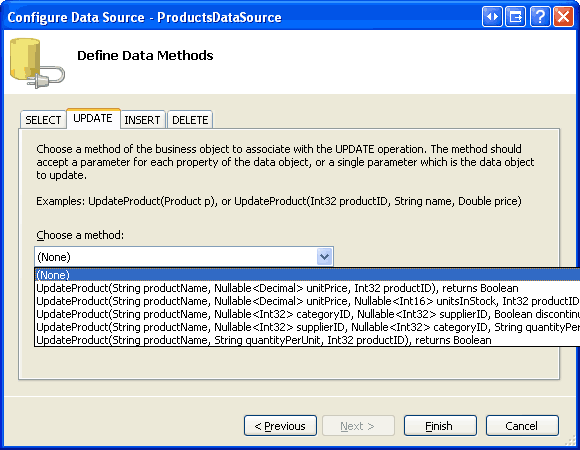Screen dimensions: 580x450
Task: Click the Choose a method combo field
Action: click(x=184, y=256)
